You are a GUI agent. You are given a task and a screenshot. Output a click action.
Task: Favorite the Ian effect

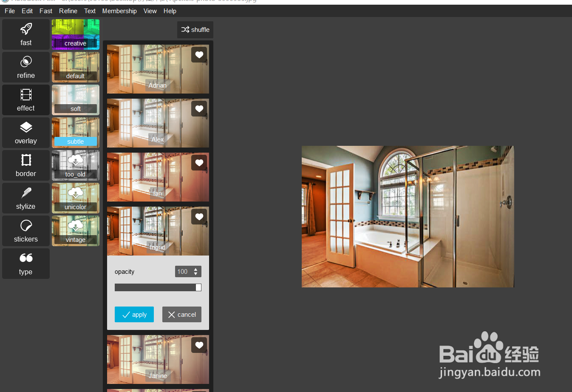coord(199,163)
